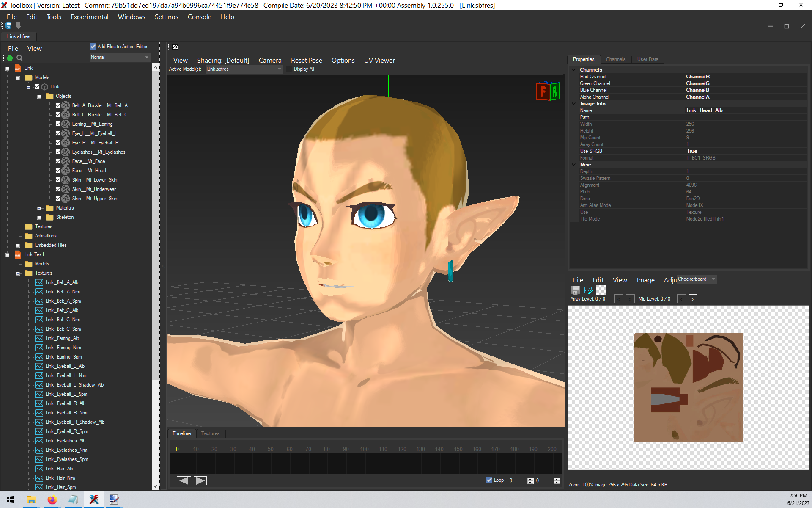Open the UV Viewer
The height and width of the screenshot is (508, 812).
[x=379, y=60]
